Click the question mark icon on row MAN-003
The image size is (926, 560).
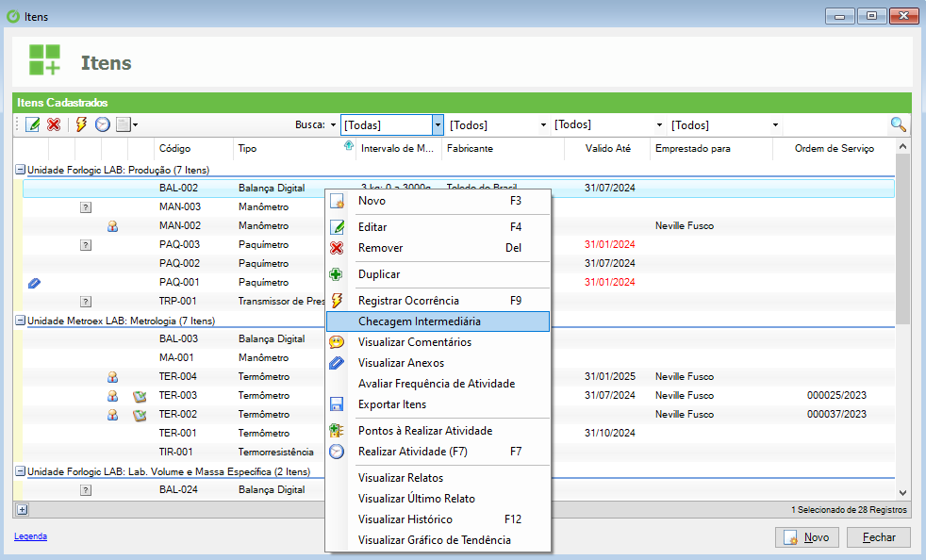[86, 207]
